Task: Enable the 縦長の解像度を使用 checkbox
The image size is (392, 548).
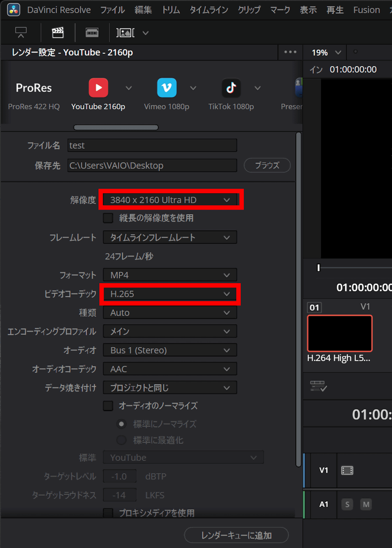Action: pos(108,218)
